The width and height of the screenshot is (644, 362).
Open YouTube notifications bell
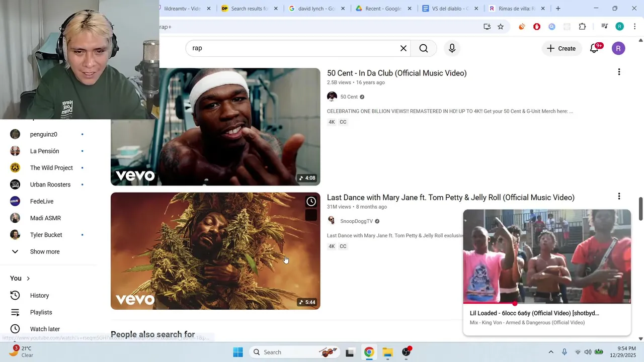[x=594, y=48]
